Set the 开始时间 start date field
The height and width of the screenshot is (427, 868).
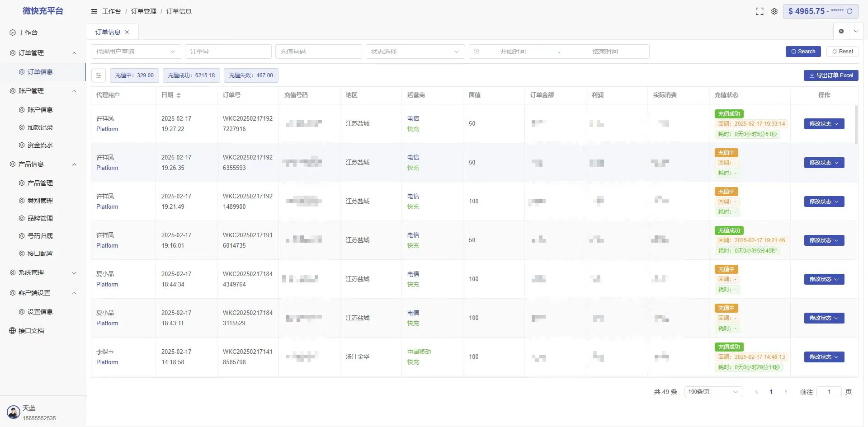coord(513,52)
